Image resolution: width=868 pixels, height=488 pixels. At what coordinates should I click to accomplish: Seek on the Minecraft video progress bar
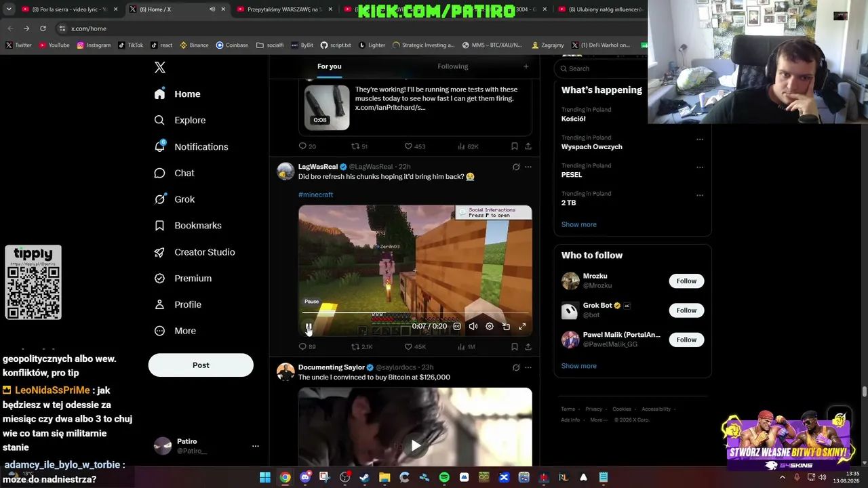tap(415, 313)
